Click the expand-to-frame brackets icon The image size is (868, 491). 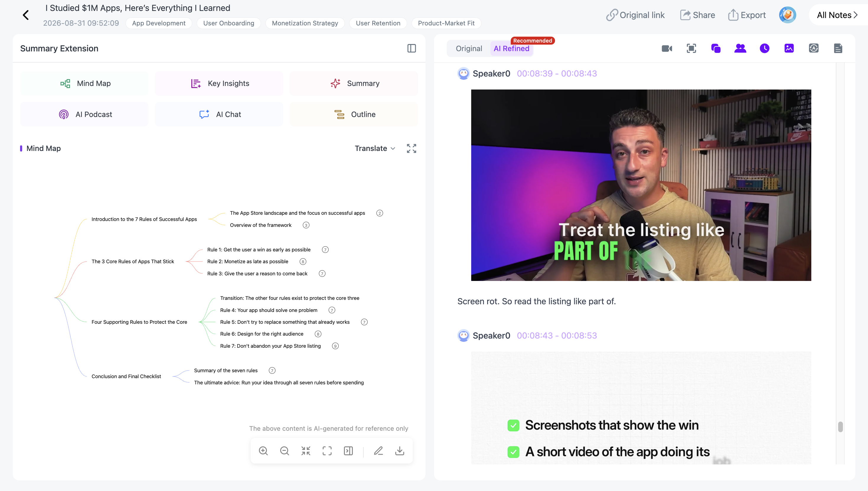tap(327, 451)
